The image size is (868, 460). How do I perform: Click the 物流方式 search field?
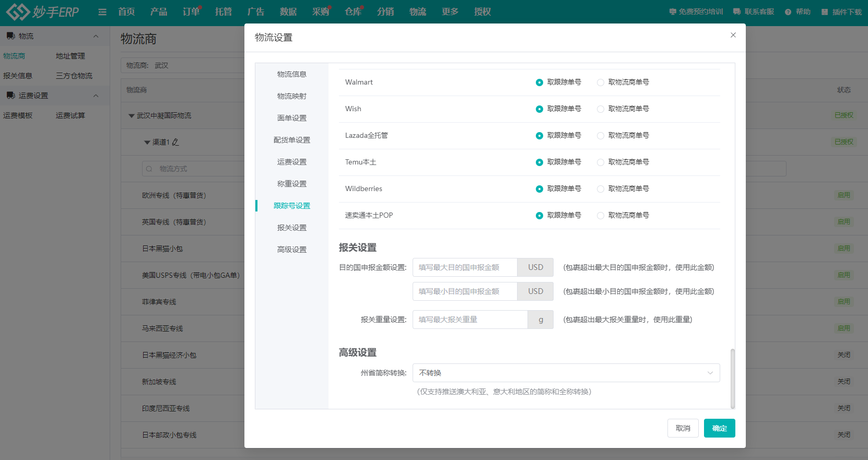(193, 169)
